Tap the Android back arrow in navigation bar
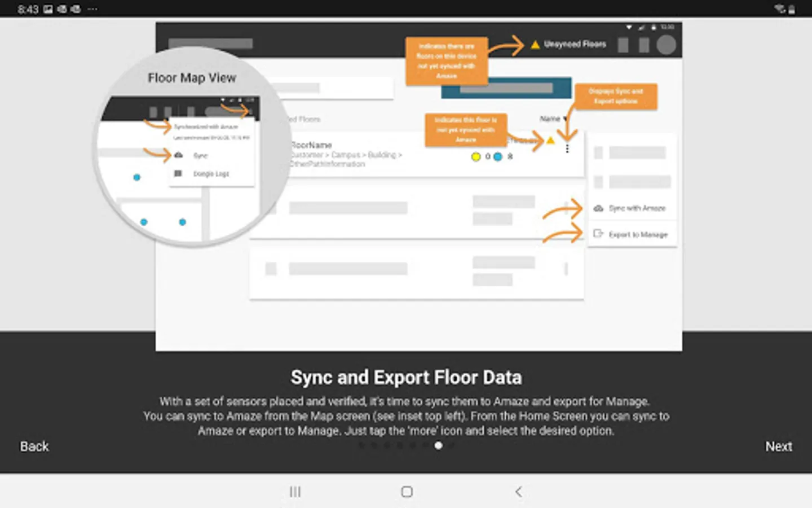 pos(518,492)
